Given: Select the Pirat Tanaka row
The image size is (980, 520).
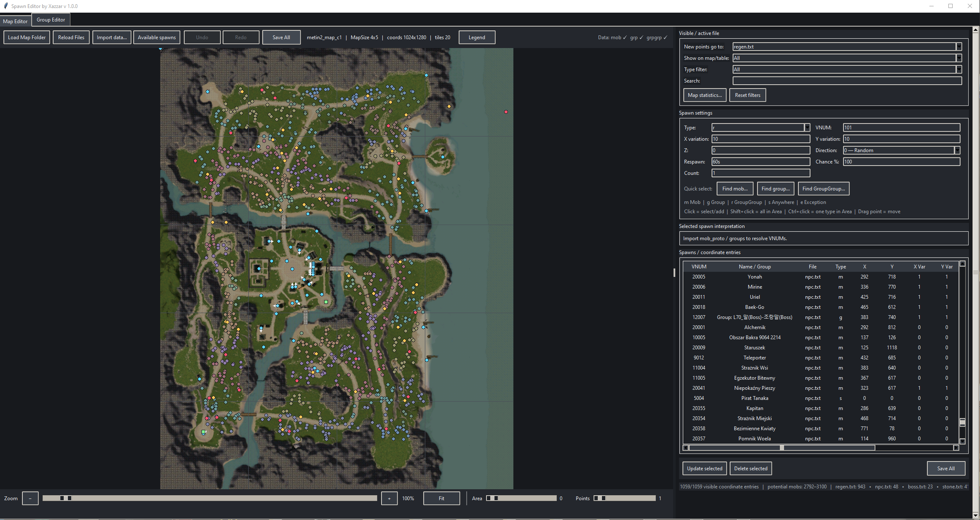Looking at the screenshot, I should tap(820, 398).
